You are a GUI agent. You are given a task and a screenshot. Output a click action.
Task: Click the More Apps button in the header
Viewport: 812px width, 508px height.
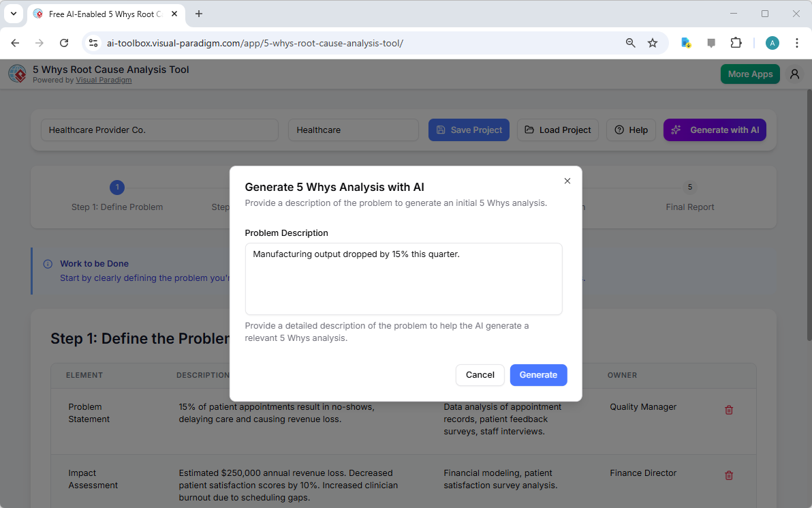click(750, 74)
